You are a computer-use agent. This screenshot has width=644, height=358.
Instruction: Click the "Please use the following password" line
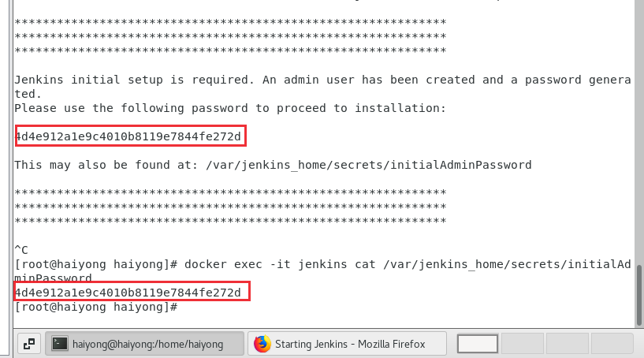(230, 108)
